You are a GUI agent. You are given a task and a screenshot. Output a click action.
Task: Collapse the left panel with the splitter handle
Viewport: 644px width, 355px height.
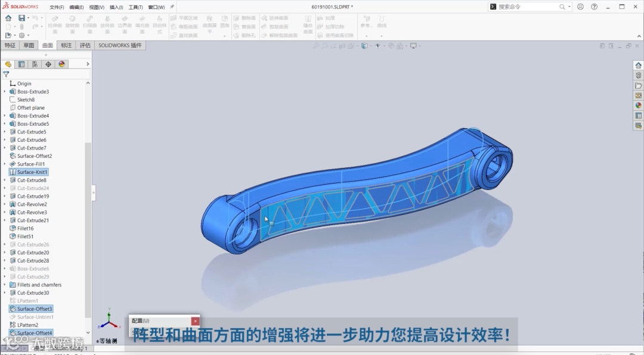[x=94, y=192]
